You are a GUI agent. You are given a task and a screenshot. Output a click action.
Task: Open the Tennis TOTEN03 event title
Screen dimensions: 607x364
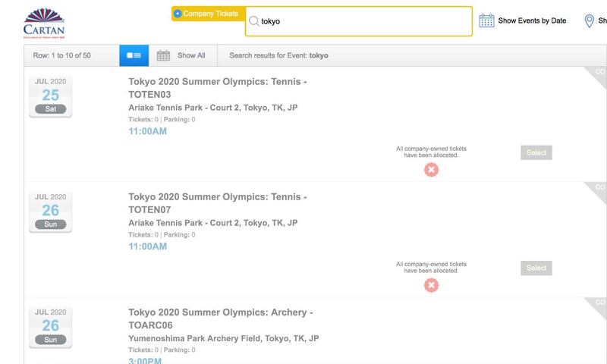tap(218, 88)
